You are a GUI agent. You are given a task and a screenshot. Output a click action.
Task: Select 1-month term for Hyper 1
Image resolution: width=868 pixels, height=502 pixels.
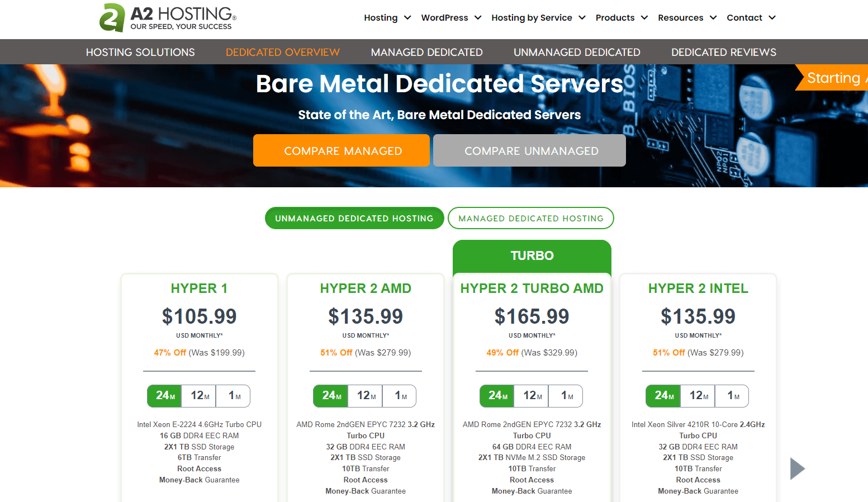[x=233, y=396]
